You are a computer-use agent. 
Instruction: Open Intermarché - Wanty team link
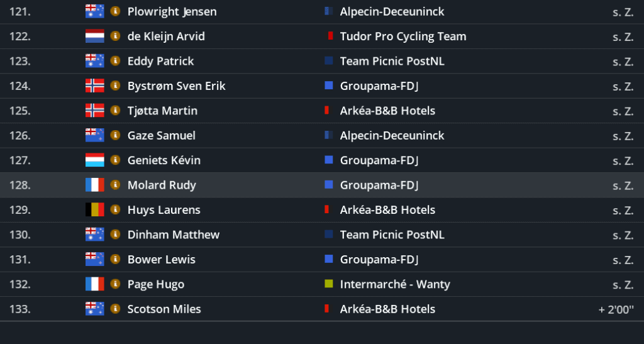click(x=395, y=284)
